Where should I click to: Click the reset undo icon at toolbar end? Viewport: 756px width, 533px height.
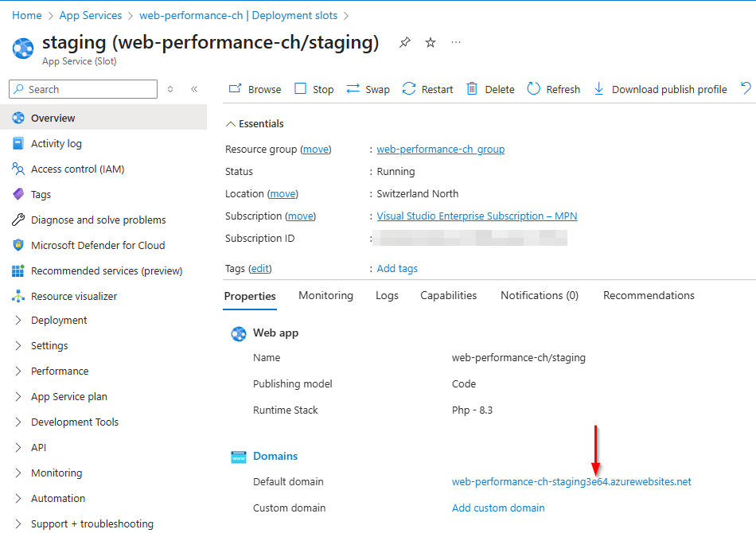click(x=746, y=88)
